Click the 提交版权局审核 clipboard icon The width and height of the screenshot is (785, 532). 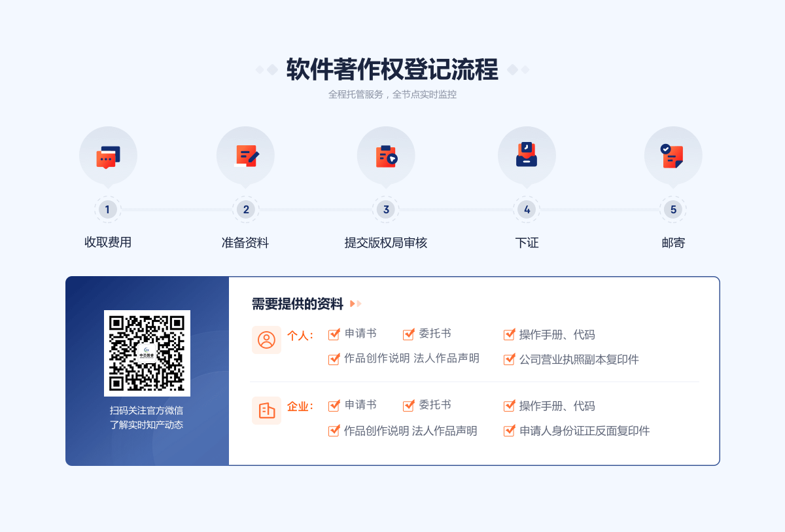[x=386, y=156]
